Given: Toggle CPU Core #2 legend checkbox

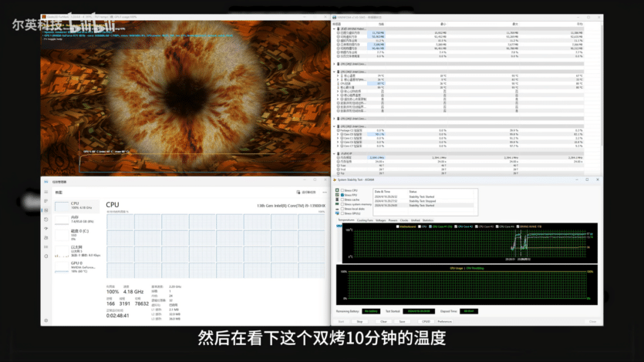Looking at the screenshot, I should (456, 226).
